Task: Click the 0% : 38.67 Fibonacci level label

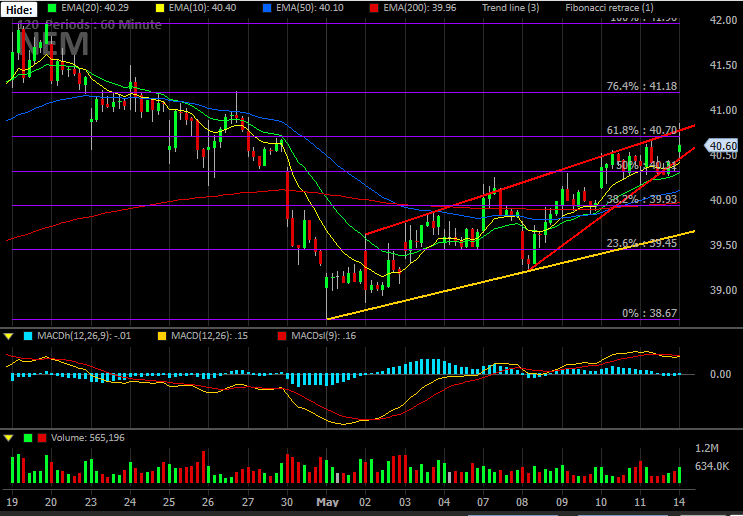Action: click(649, 313)
